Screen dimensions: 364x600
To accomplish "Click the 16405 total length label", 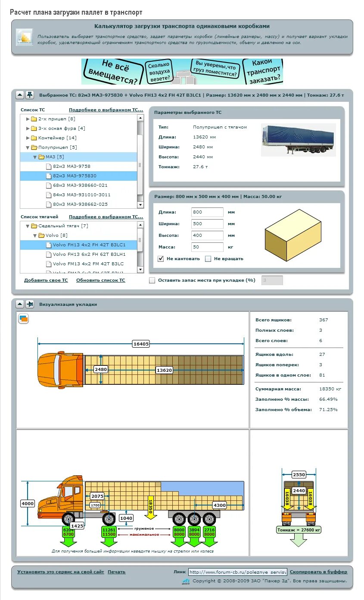I will (141, 344).
